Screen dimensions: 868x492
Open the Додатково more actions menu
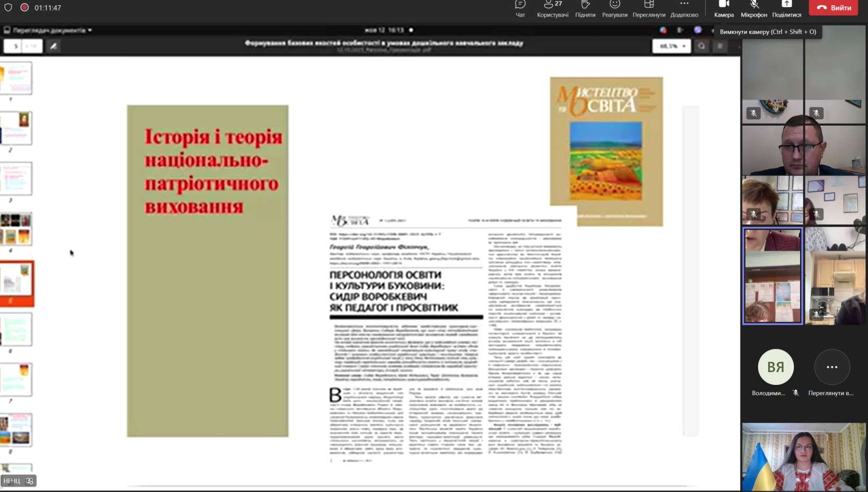pos(684,9)
